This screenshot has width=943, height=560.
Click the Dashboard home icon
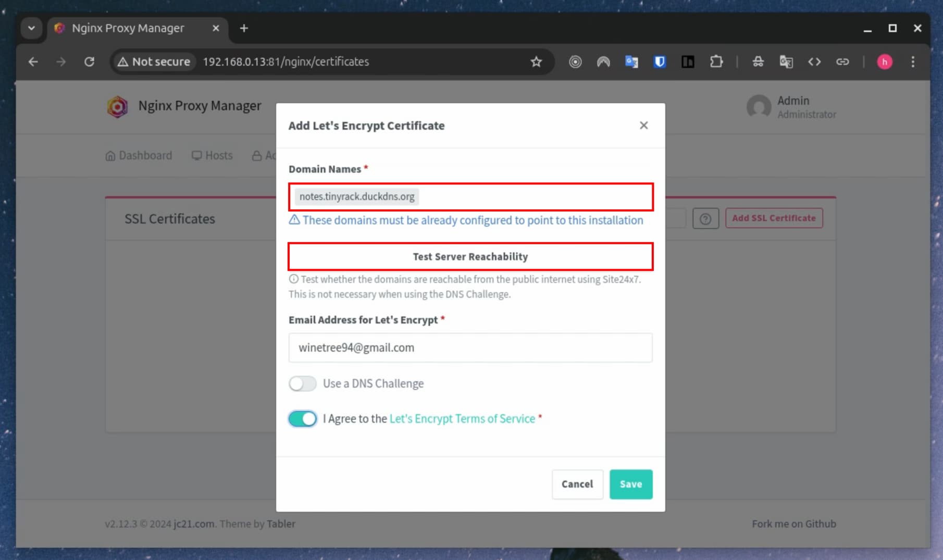pos(110,156)
